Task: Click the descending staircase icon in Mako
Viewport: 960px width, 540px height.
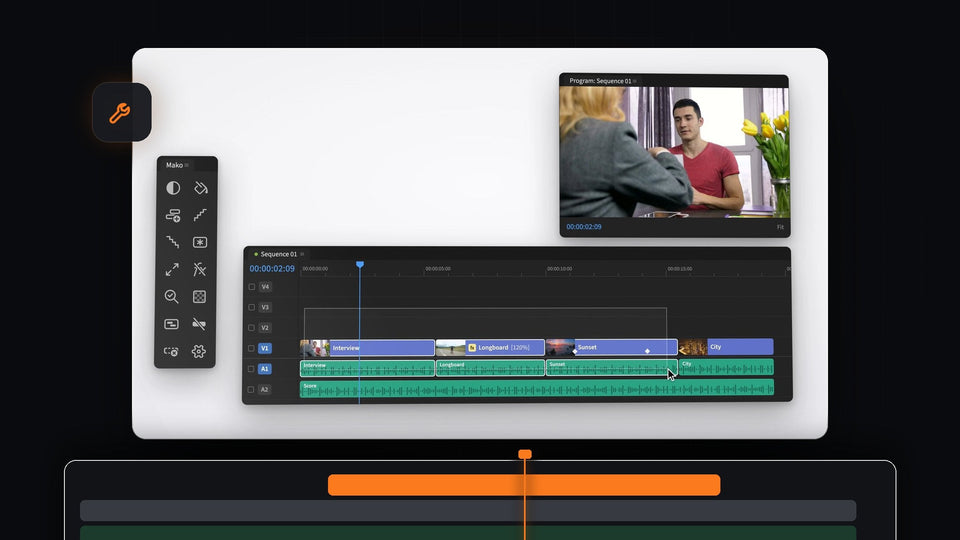Action: pyautogui.click(x=173, y=242)
